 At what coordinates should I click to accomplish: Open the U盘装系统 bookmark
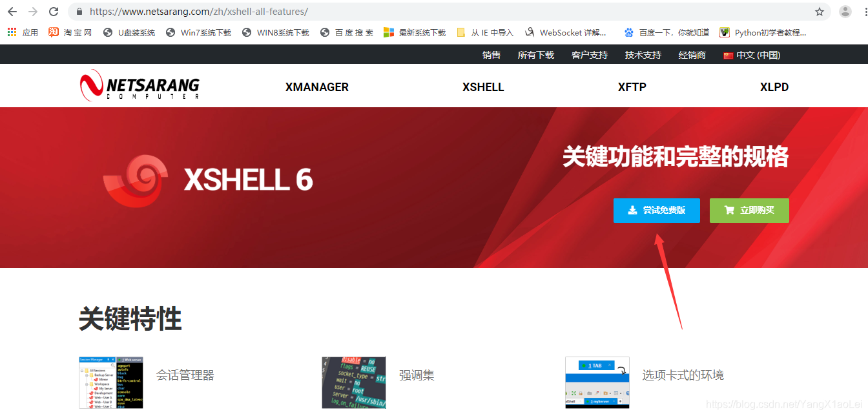point(129,32)
